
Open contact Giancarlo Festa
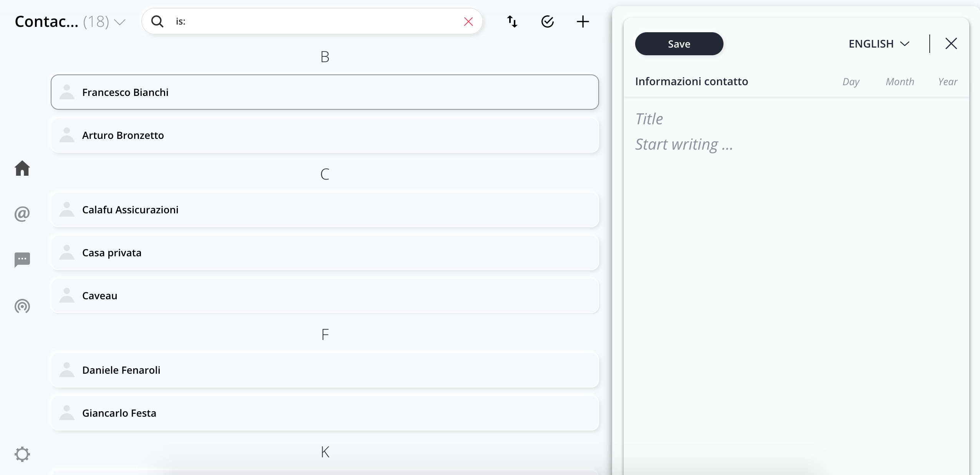point(325,413)
